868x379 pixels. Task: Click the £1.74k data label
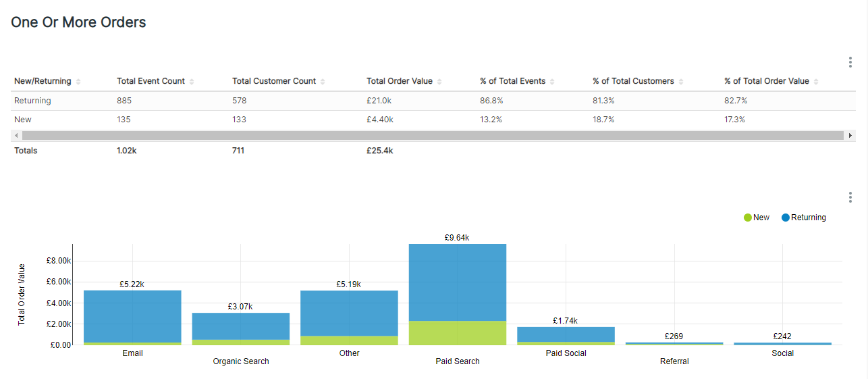[x=566, y=321]
